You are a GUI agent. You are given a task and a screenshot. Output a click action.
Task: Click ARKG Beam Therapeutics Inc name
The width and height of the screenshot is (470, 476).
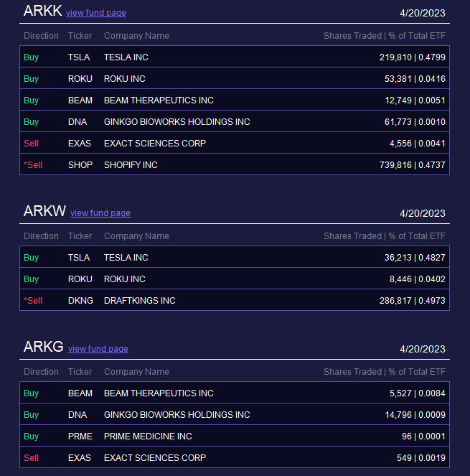point(159,393)
